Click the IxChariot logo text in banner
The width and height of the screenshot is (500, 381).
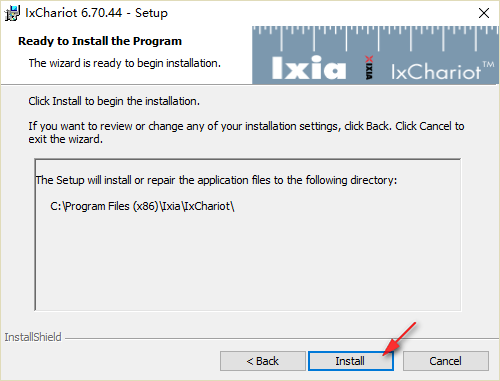tap(436, 71)
